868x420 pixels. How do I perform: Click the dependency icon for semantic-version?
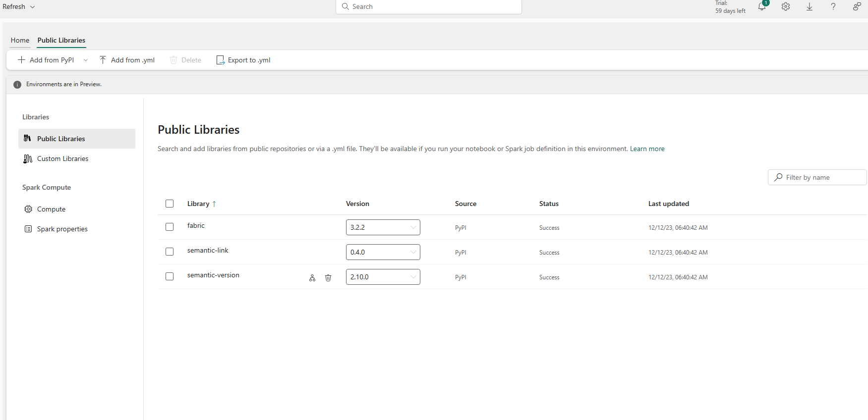click(312, 278)
